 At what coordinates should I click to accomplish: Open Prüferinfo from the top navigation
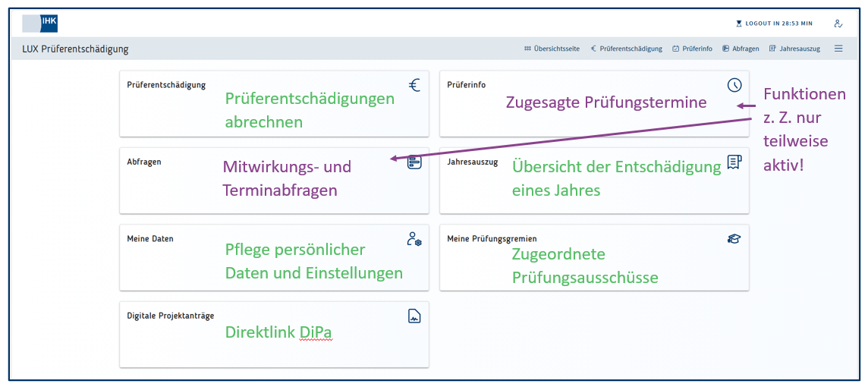692,49
